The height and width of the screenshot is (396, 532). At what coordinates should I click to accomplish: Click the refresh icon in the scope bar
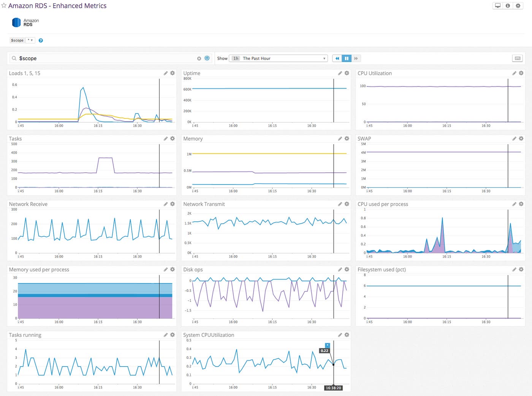pyautogui.click(x=207, y=58)
